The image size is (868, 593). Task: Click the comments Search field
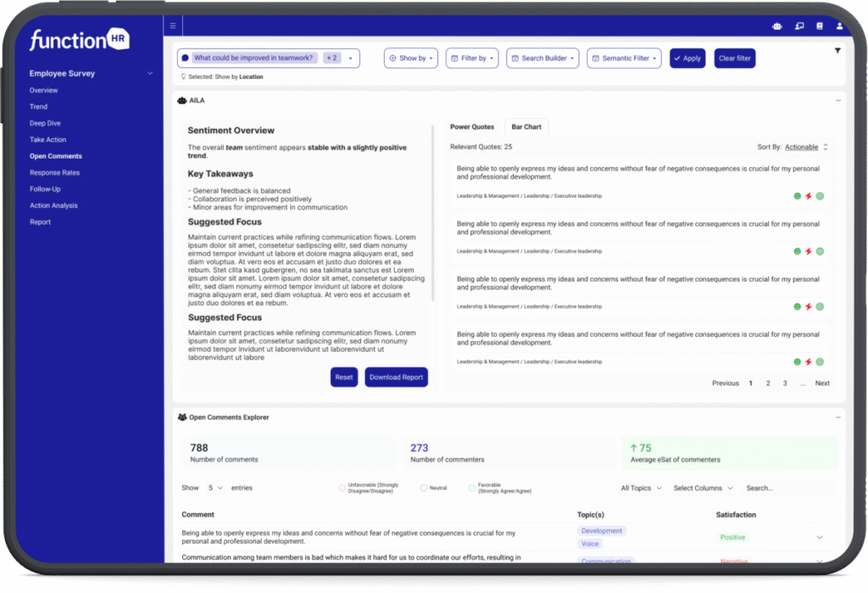point(787,489)
